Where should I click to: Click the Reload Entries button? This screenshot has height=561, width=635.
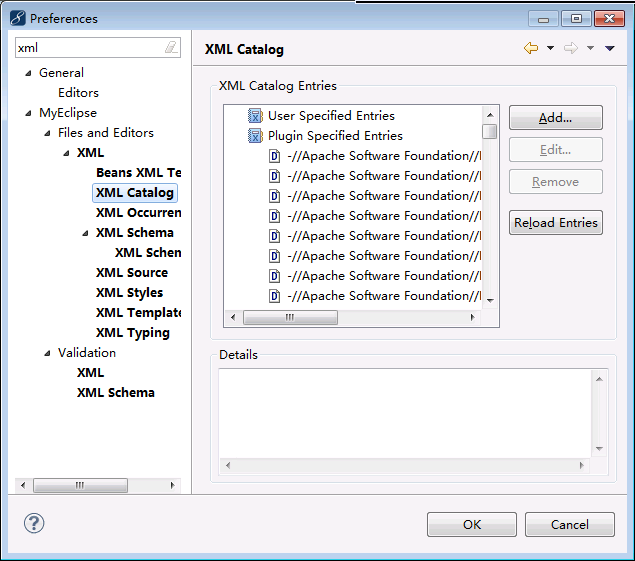click(x=556, y=223)
